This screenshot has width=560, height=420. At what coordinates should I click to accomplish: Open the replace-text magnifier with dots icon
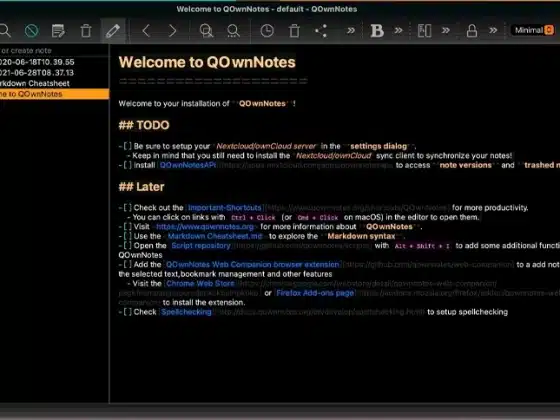click(x=233, y=31)
